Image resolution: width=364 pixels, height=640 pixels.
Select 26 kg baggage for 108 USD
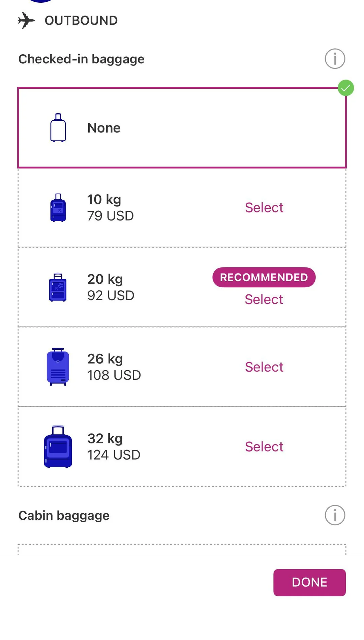click(x=264, y=367)
